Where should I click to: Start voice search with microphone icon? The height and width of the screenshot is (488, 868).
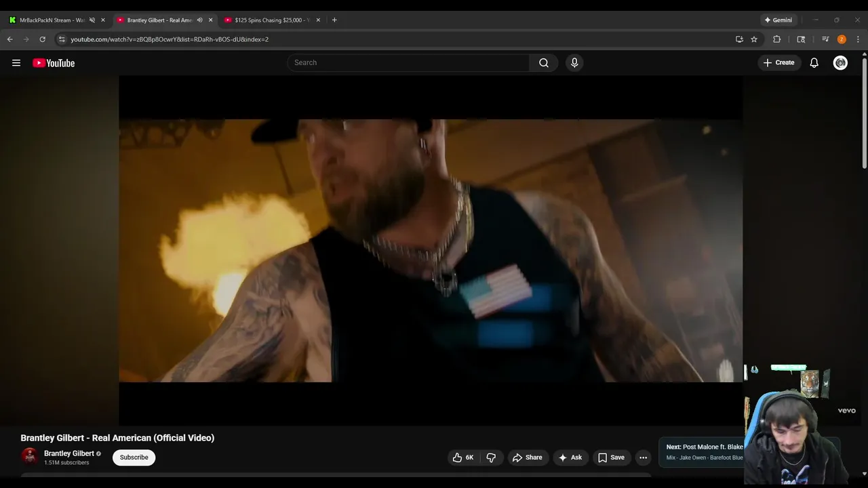tap(574, 62)
